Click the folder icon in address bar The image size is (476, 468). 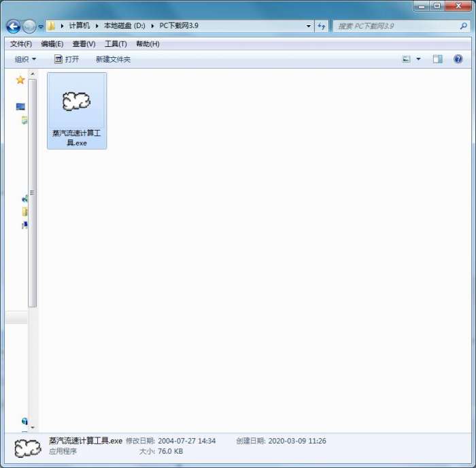[52, 26]
